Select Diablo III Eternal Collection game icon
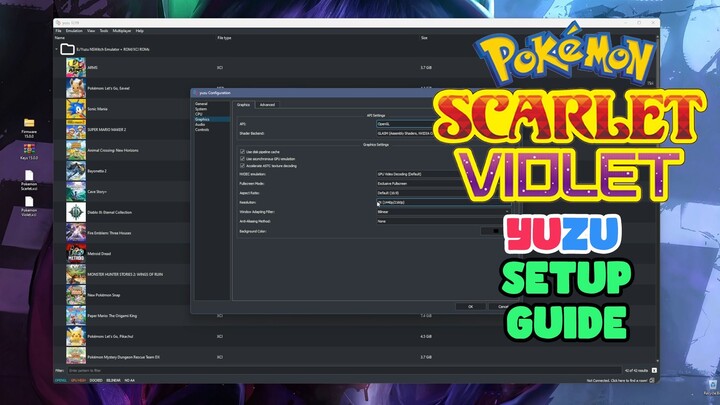The height and width of the screenshot is (405, 720). tap(76, 212)
